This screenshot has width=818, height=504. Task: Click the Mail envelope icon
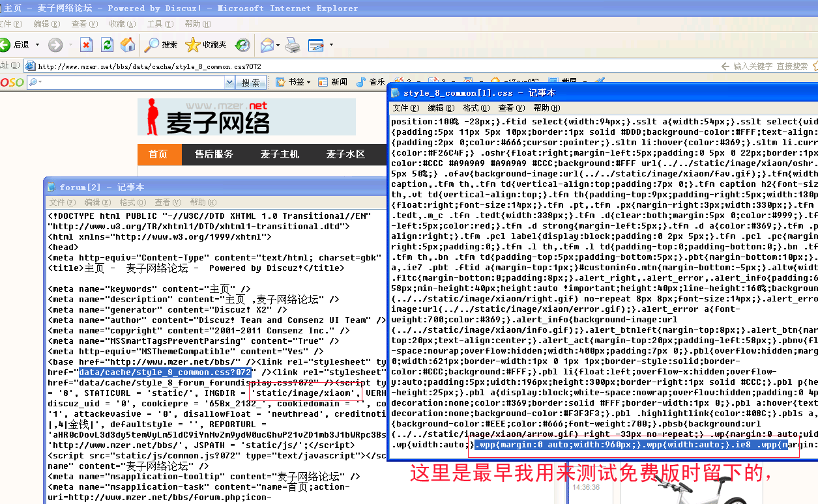(267, 45)
